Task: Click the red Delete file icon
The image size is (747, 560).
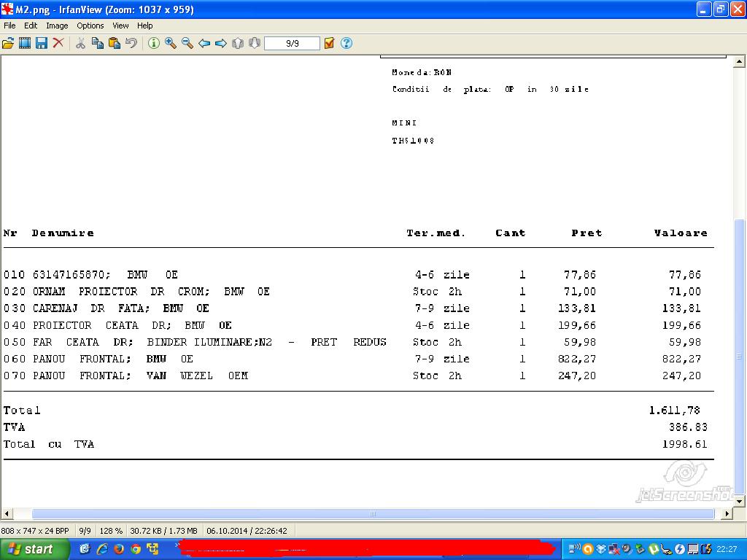Action: (58, 44)
